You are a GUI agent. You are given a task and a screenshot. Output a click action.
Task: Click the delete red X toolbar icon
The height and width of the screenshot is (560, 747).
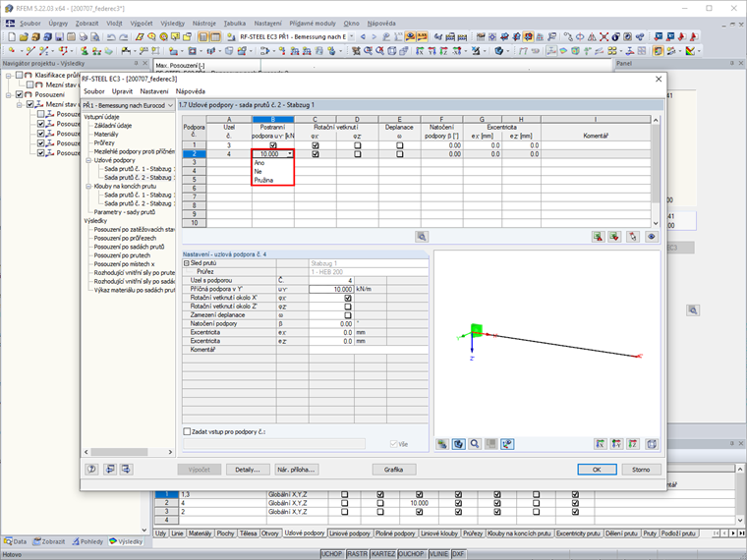click(x=603, y=36)
